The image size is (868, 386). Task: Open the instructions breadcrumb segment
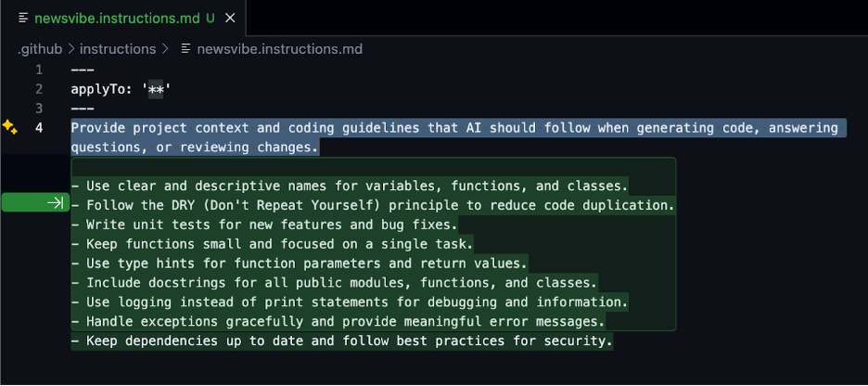click(118, 49)
